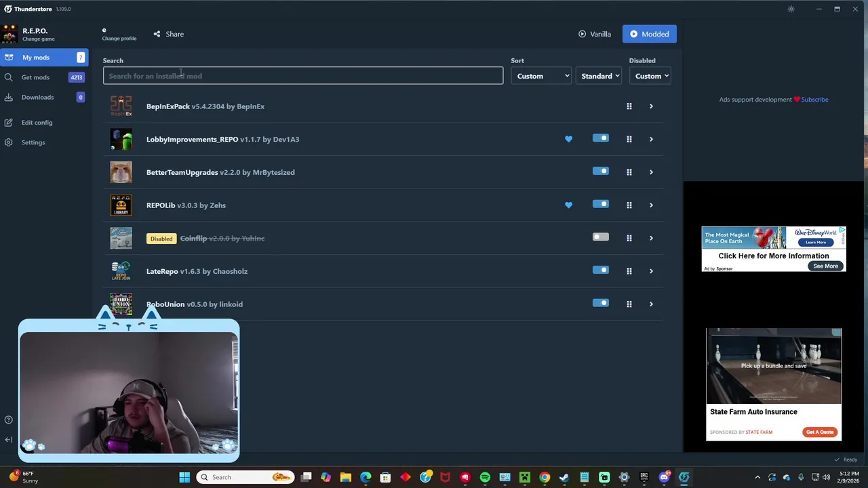Click the RoboUnion drag handle icon
This screenshot has height=488, width=868.
point(629,304)
